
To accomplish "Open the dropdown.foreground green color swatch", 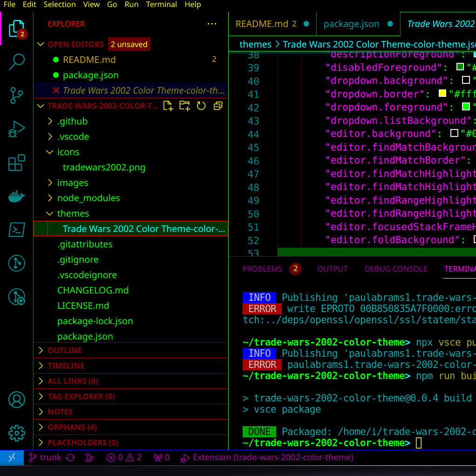I will click(x=466, y=106).
